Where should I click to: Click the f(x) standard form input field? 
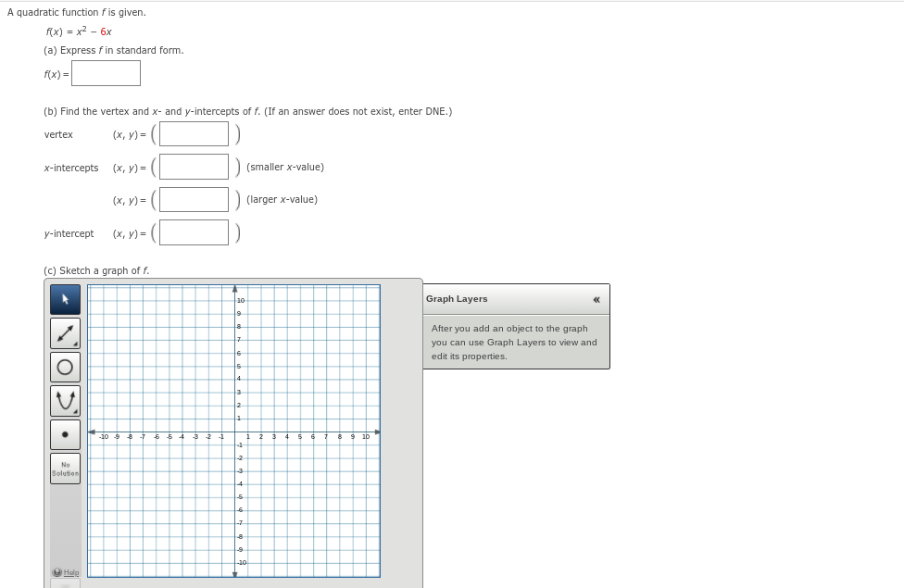point(107,73)
